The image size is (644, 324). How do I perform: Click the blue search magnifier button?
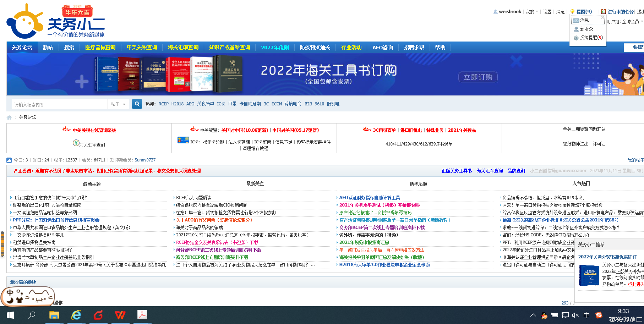click(137, 104)
